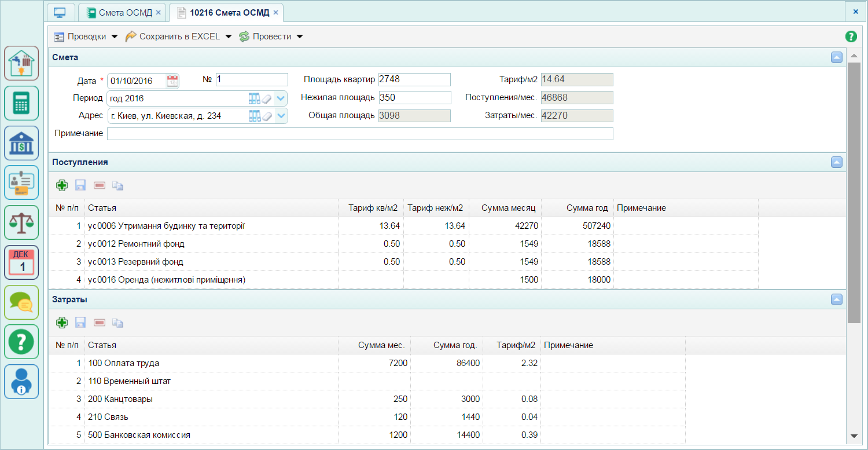Open the calculator sidebar icon
The image size is (868, 450).
21,103
